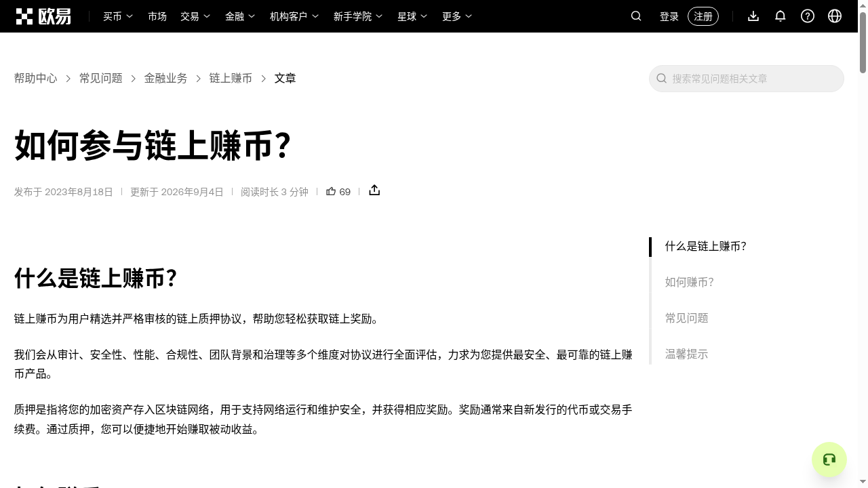
Task: Like the article with thumbs-up icon
Action: coord(331,192)
